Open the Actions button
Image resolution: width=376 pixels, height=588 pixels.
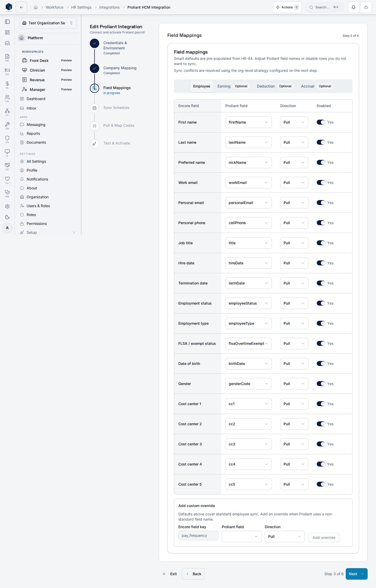pos(287,7)
